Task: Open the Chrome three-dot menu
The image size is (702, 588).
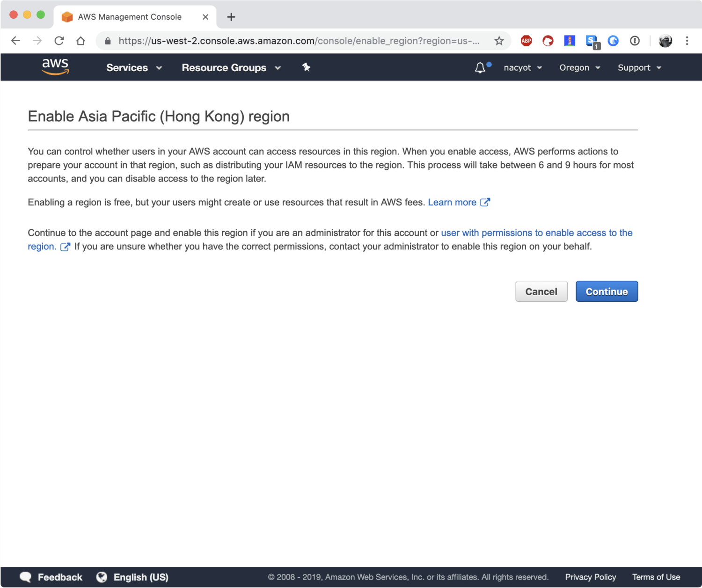Action: [x=687, y=41]
